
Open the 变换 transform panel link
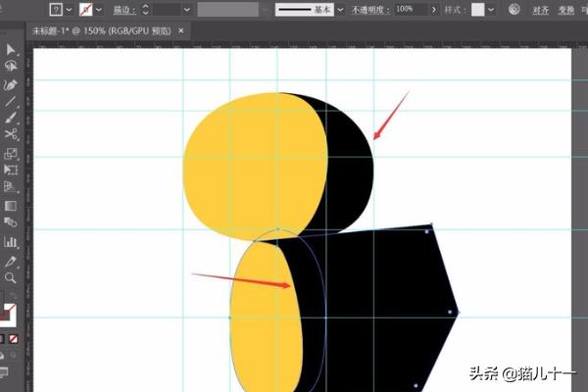tap(566, 9)
